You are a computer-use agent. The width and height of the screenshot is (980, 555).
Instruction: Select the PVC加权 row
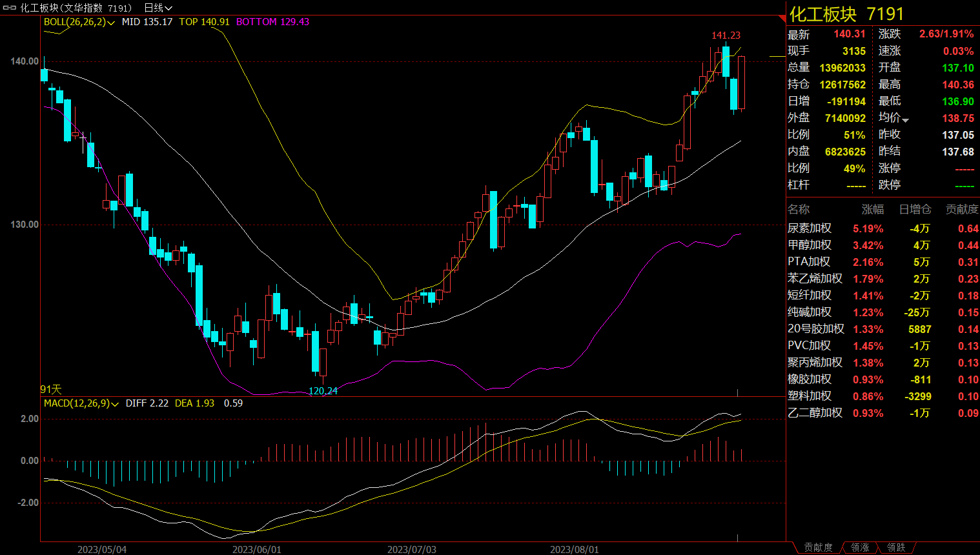tap(883, 346)
